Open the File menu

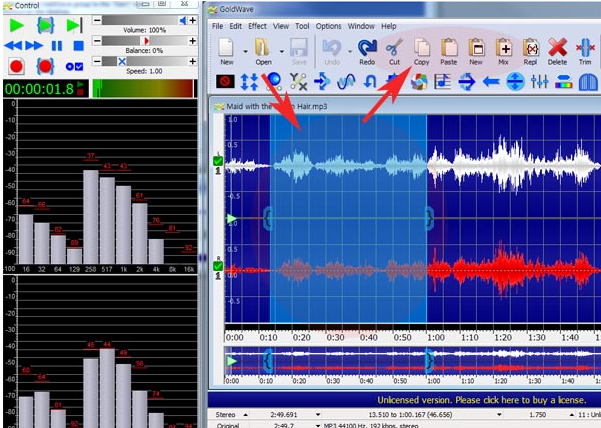click(217, 26)
